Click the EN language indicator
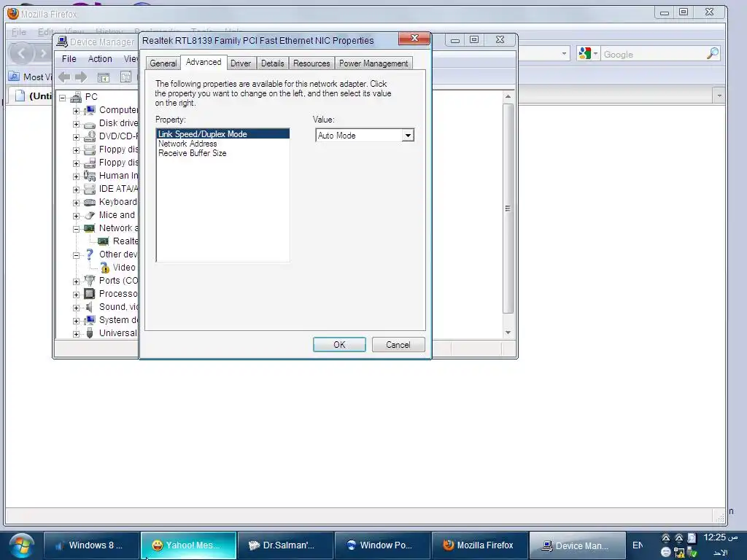This screenshot has height=560, width=747. (x=638, y=545)
